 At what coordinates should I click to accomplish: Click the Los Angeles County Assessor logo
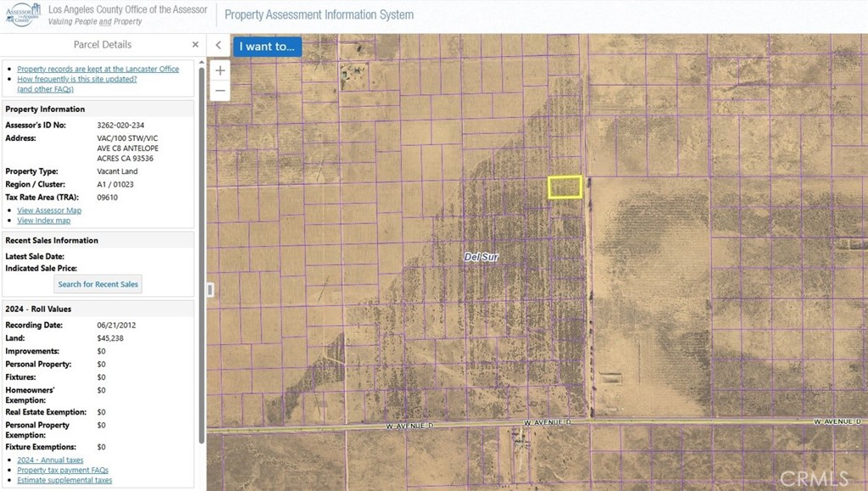coord(22,14)
